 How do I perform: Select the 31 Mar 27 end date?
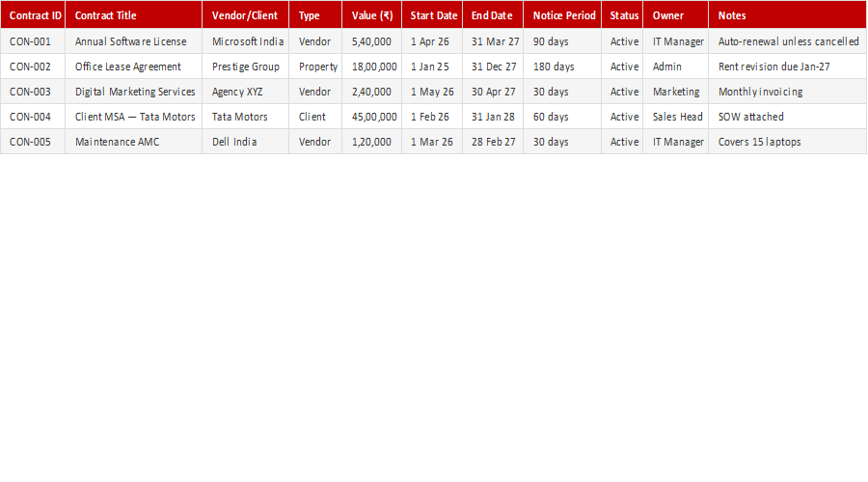493,41
